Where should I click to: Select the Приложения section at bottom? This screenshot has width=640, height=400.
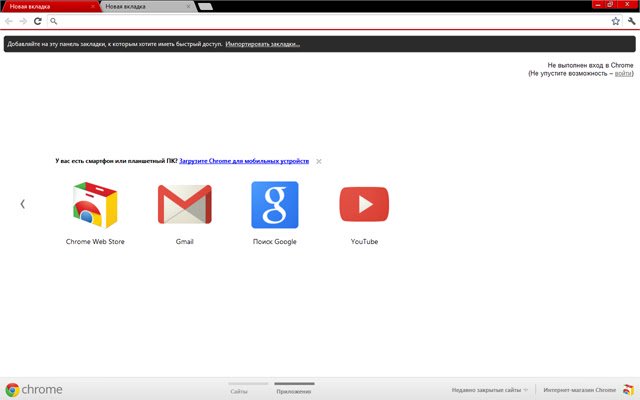point(293,391)
